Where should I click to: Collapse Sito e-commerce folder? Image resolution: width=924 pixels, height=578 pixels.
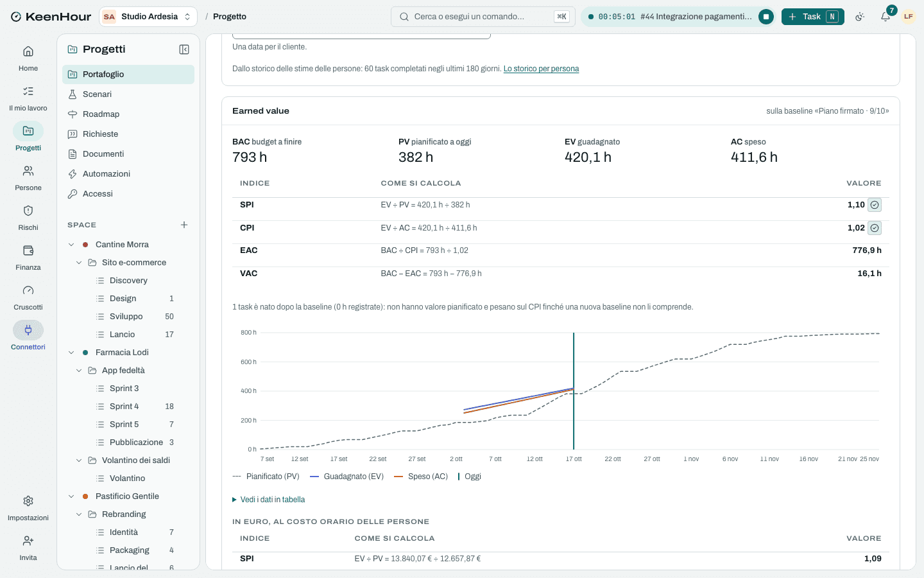pyautogui.click(x=79, y=263)
